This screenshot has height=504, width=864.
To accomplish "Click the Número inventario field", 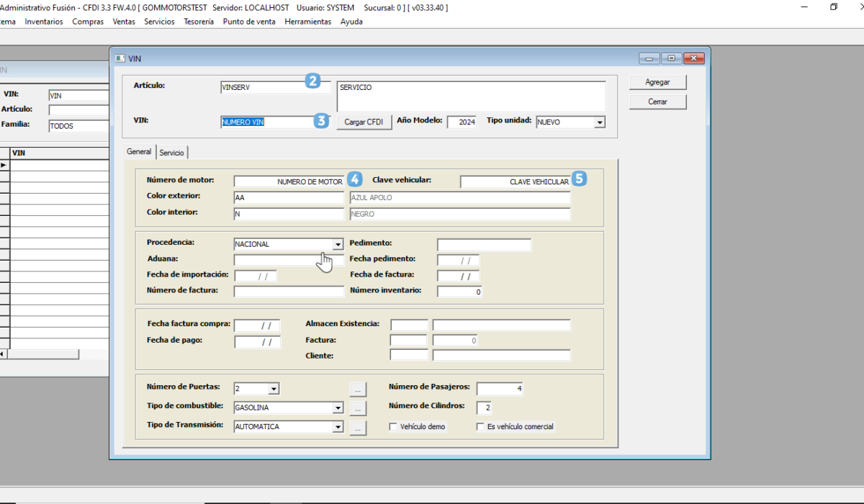I will pyautogui.click(x=460, y=292).
